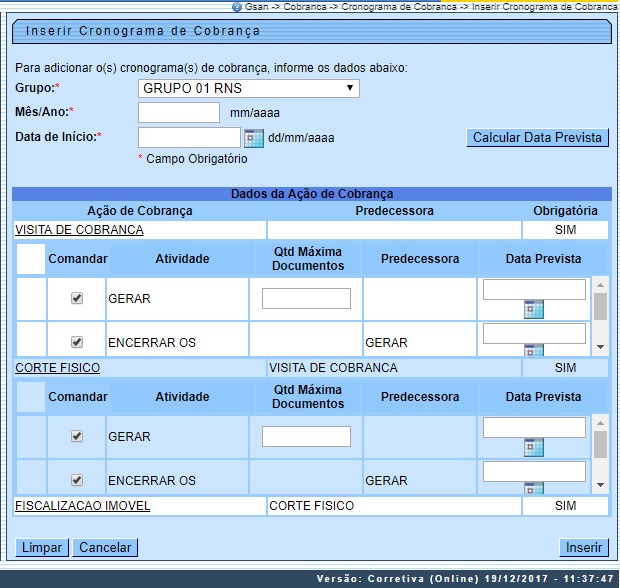Click scroll-up arrow in VISITA DE COBRANCA activities list
The height and width of the screenshot is (588, 620).
[600, 285]
